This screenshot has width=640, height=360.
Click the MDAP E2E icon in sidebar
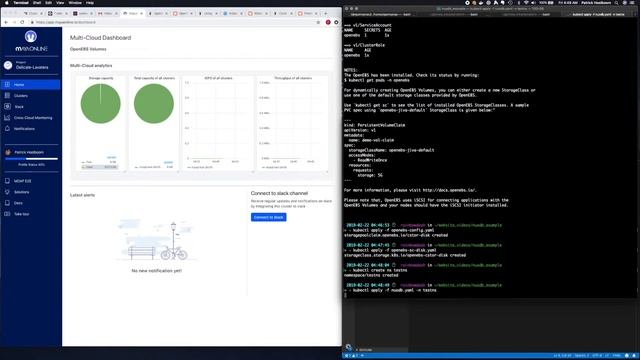7,181
